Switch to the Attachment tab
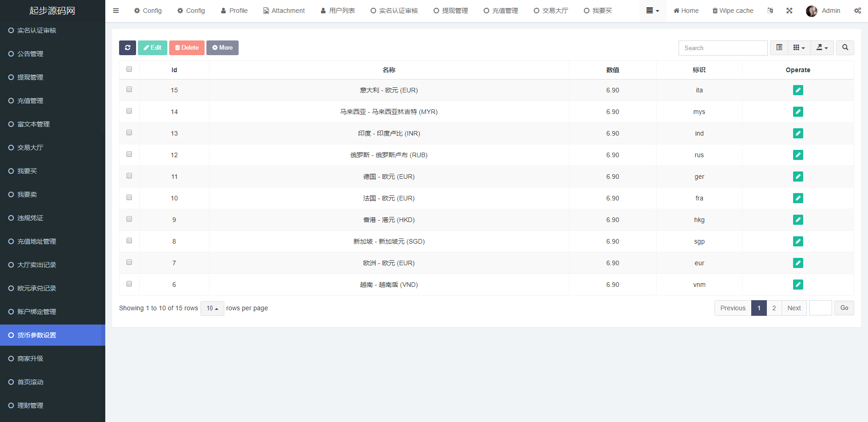868x422 pixels. pyautogui.click(x=284, y=11)
